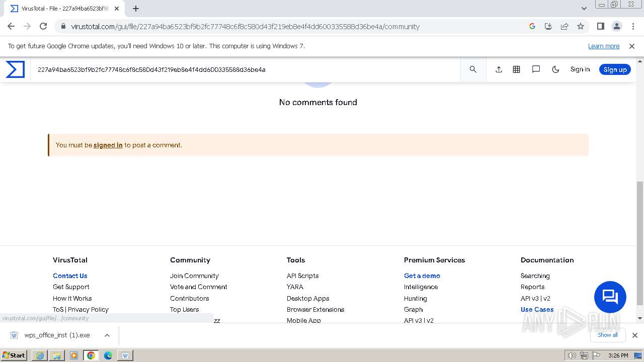Open the apps grid icon
Image resolution: width=644 pixels, height=362 pixels.
(x=516, y=69)
